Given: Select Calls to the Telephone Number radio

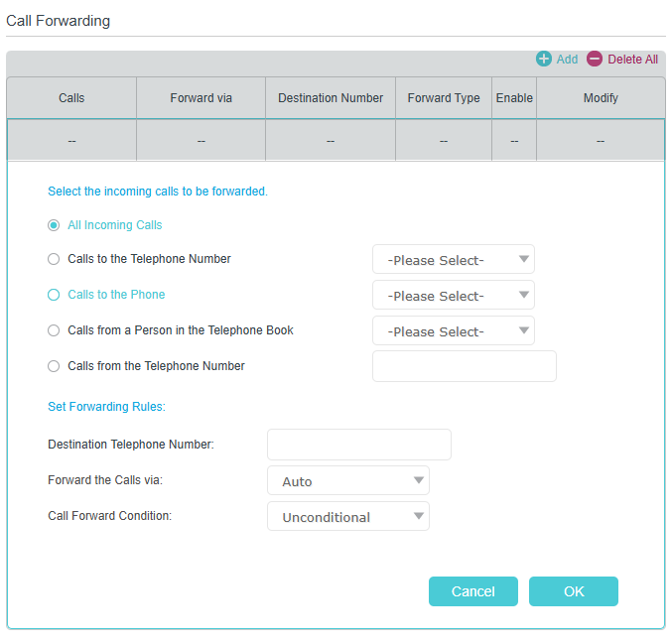Looking at the screenshot, I should click(54, 259).
